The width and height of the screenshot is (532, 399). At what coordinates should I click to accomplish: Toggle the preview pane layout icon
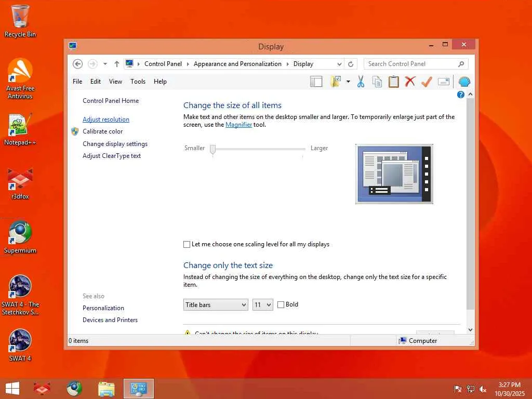click(x=316, y=82)
